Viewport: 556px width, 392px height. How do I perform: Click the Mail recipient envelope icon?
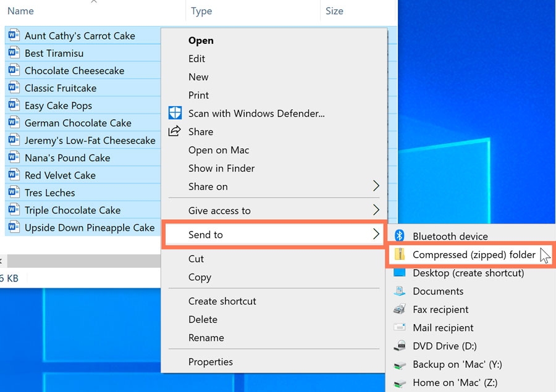coord(401,328)
